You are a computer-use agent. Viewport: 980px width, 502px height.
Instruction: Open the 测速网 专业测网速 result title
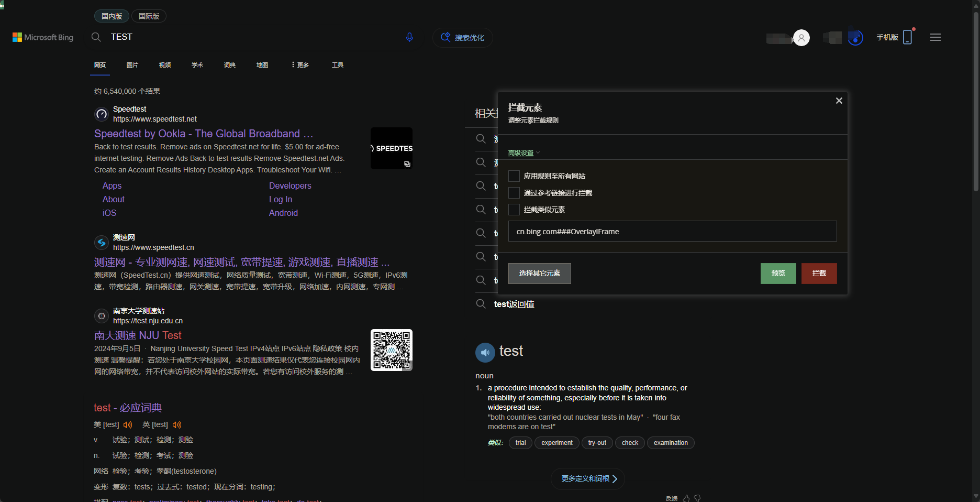(242, 262)
